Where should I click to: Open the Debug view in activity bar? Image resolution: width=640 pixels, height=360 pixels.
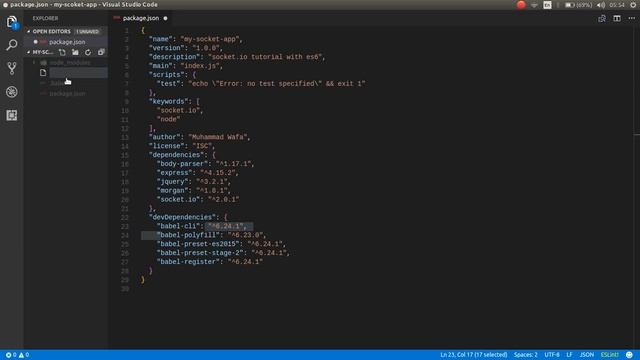click(x=12, y=92)
